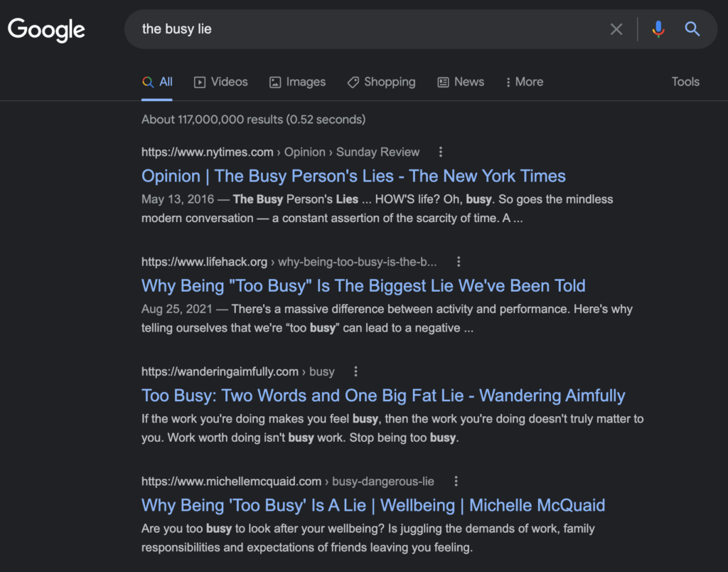Expand the More menu
This screenshot has width=728, height=572.
(x=525, y=83)
